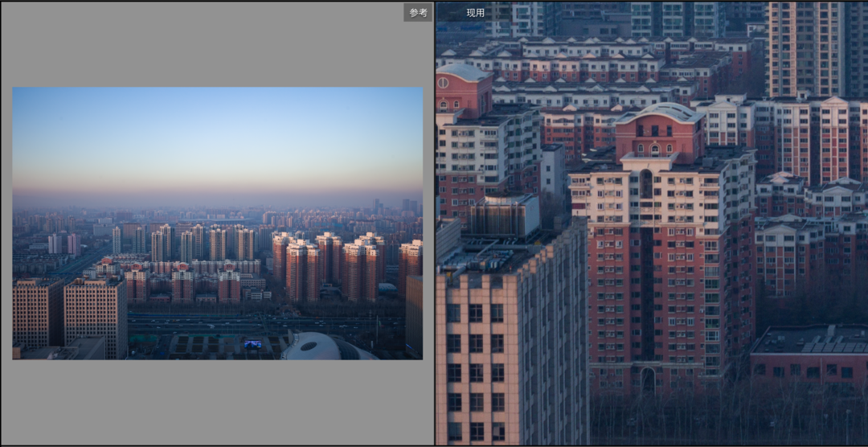Screen dimensions: 868x447
Task: Click the 现用 label badge
Action: click(475, 13)
